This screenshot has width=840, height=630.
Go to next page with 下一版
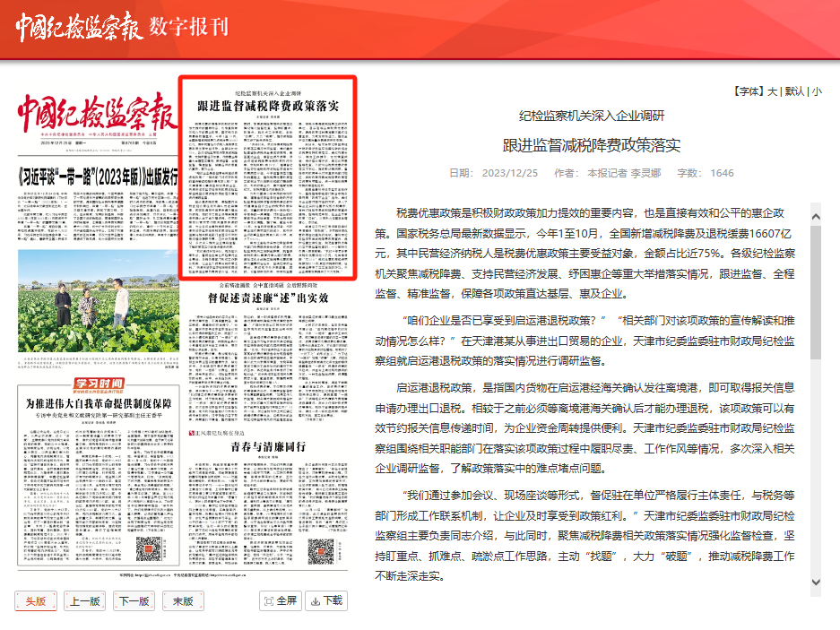click(134, 601)
